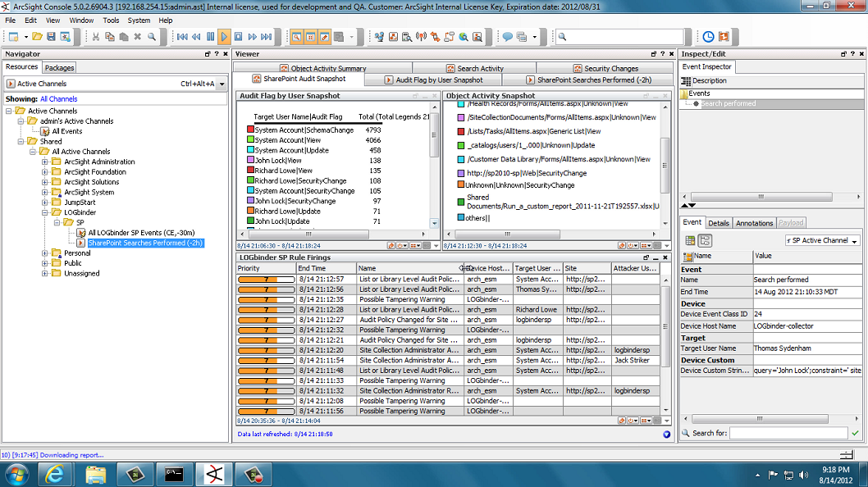Open the SP Active Channel field set dropdown

click(x=854, y=241)
